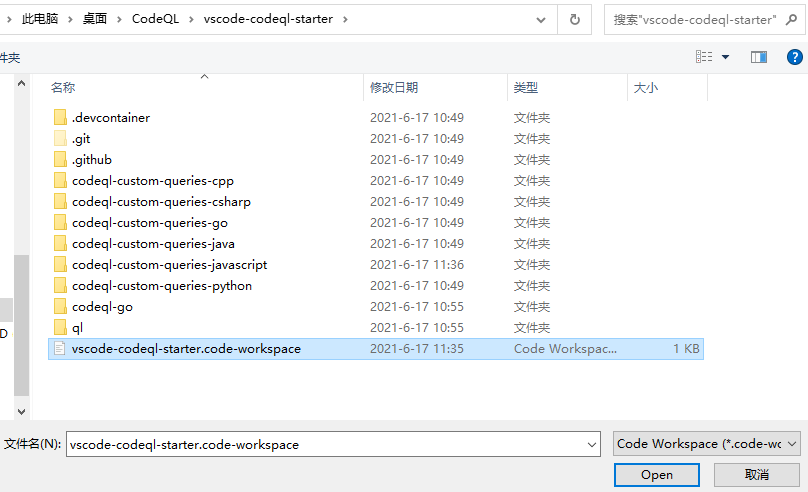Go to CodeQL in the breadcrumb

[155, 19]
